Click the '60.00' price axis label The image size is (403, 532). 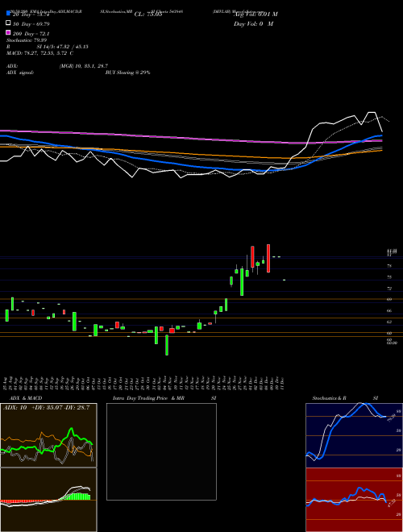[x=392, y=343]
